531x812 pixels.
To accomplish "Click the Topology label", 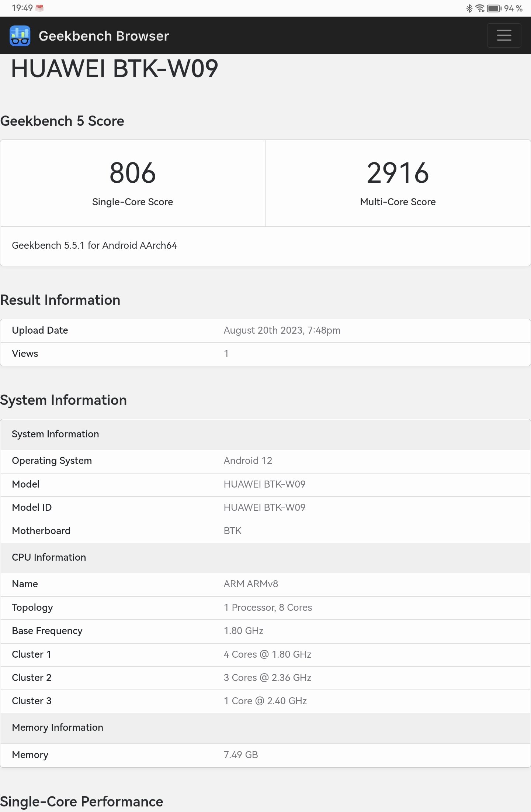I will tap(32, 608).
